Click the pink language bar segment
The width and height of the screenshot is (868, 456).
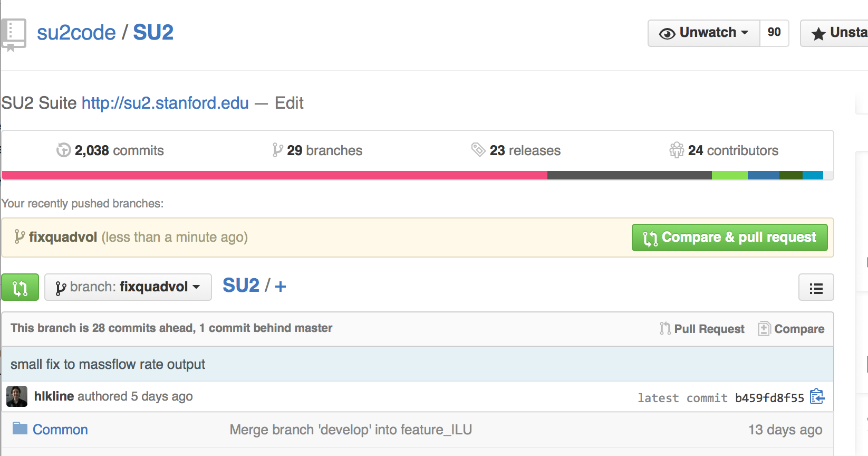click(x=275, y=175)
